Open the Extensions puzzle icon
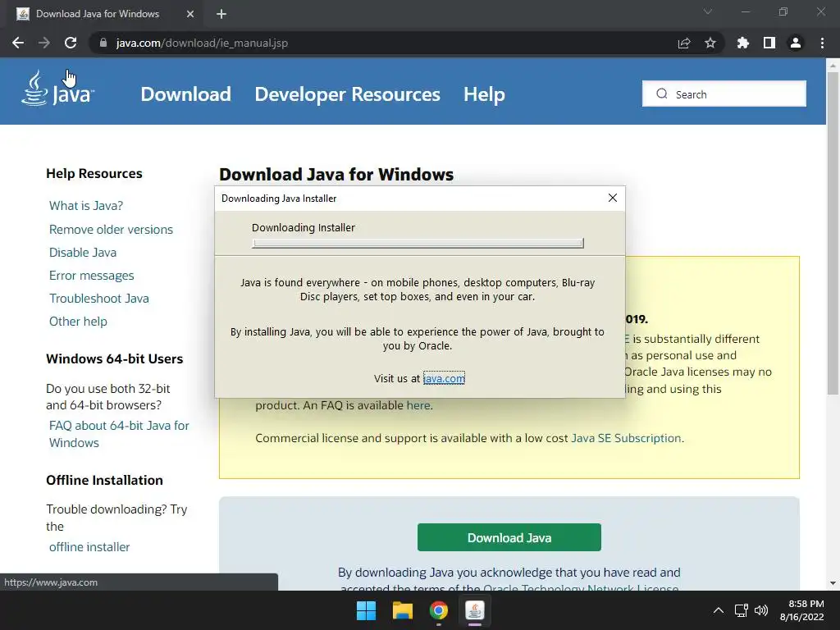Viewport: 840px width, 630px height. click(743, 43)
